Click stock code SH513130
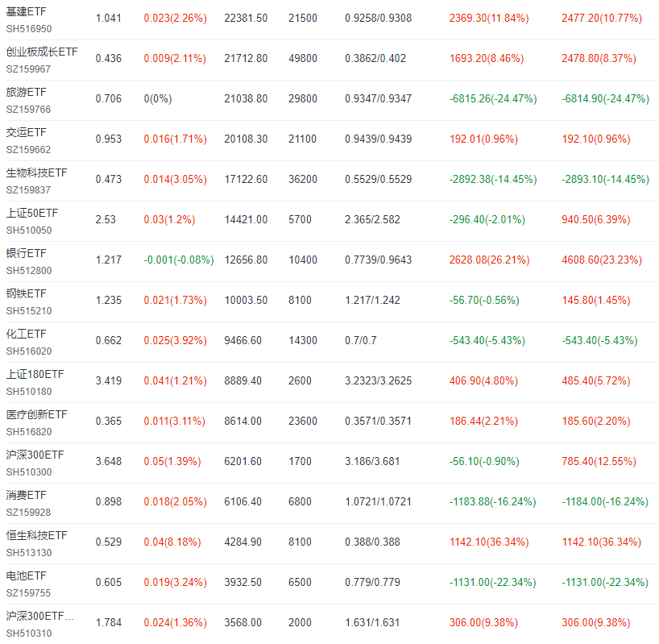Screen dimensions: 659x644 click(x=29, y=553)
